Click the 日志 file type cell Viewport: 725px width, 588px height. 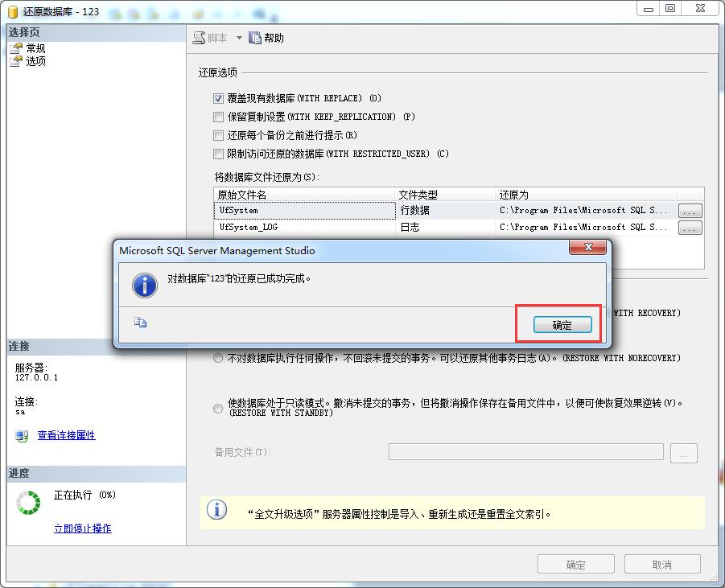pos(445,227)
